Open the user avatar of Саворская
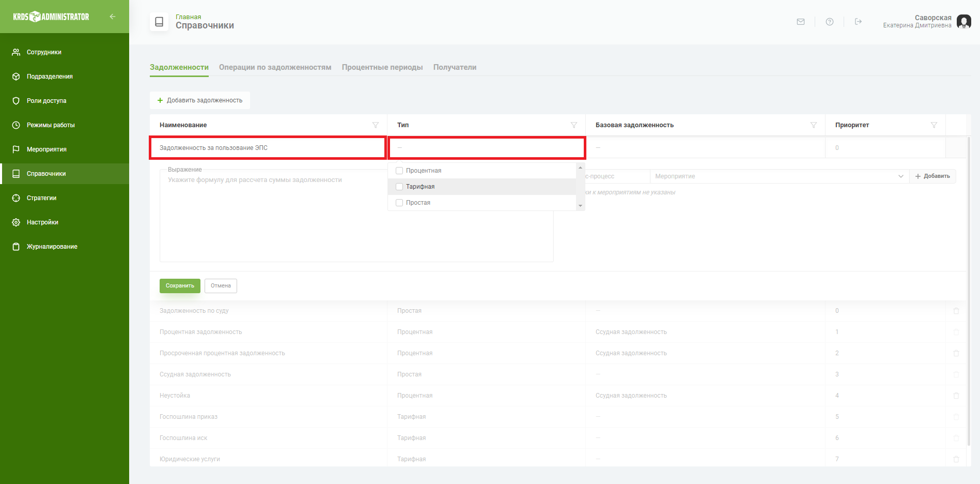Image resolution: width=980 pixels, height=484 pixels. click(x=964, y=21)
